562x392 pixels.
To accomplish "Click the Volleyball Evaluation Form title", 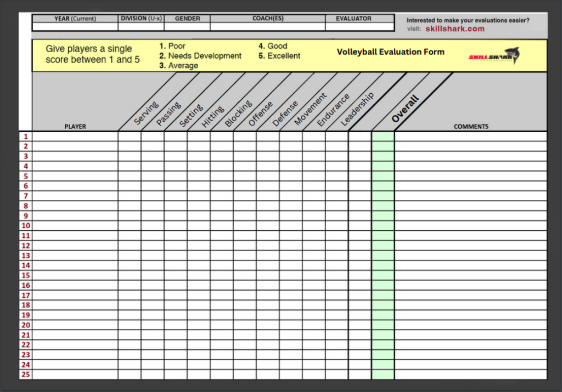I will (x=390, y=52).
